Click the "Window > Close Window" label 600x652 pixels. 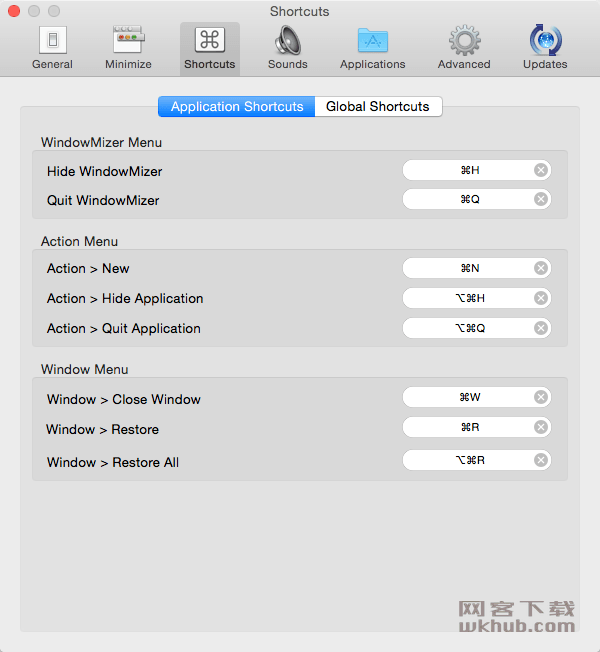click(123, 400)
